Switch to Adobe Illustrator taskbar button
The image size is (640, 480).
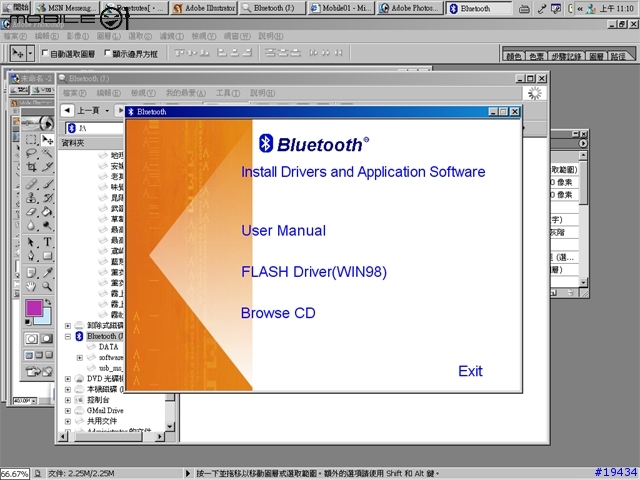204,8
